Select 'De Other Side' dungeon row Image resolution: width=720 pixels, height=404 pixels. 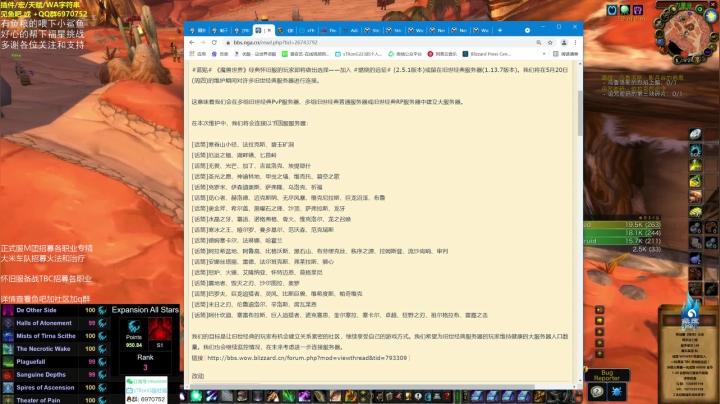[55, 310]
